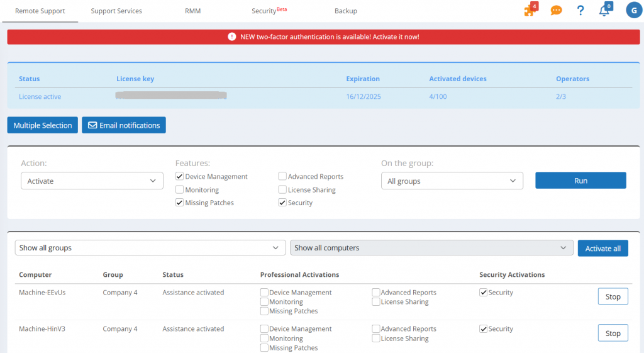This screenshot has height=353, width=644.
Task: Switch to the RMM tab
Action: pyautogui.click(x=193, y=11)
